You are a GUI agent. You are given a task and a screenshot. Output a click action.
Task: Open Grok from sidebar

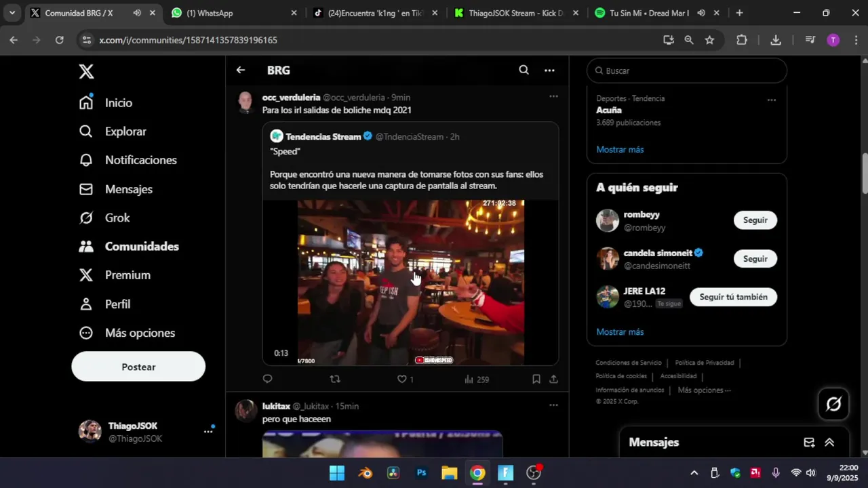pyautogui.click(x=104, y=218)
